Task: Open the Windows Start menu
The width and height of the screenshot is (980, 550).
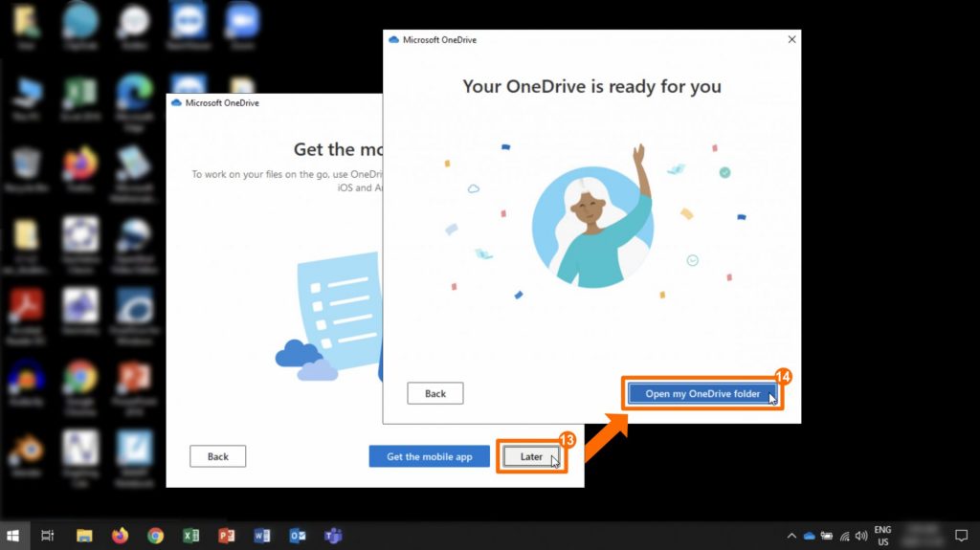Action: pos(13,536)
